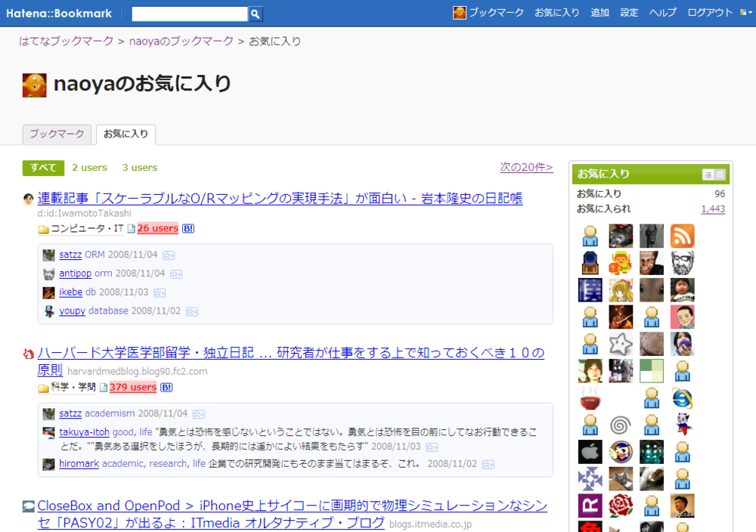The width and height of the screenshot is (756, 532).
Task: Click the B! button next to 379 users
Action: click(166, 388)
